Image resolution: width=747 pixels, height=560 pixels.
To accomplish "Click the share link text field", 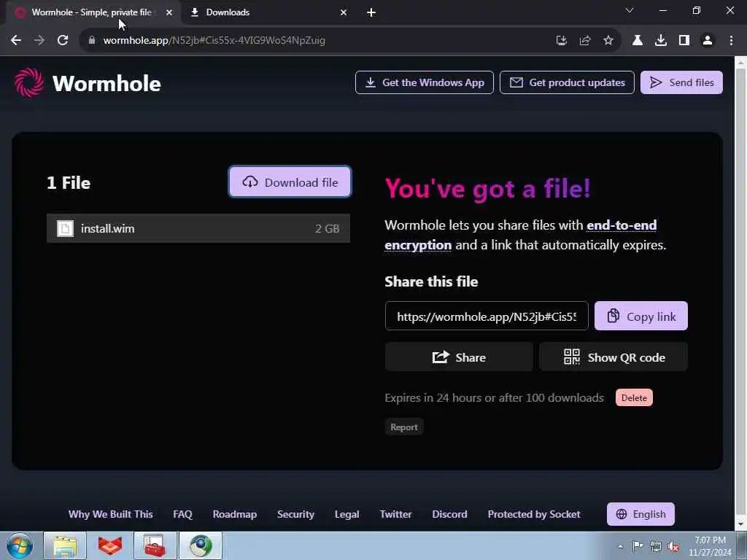I will coord(487,316).
